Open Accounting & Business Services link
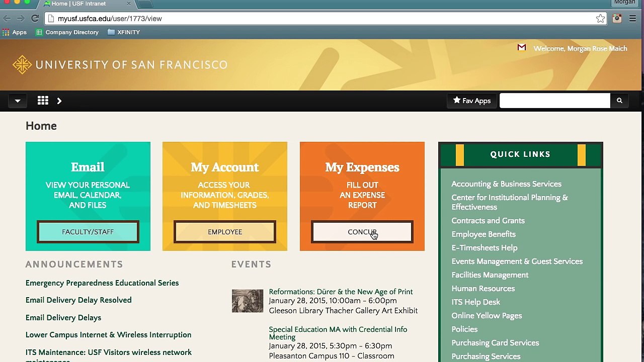 (x=506, y=184)
